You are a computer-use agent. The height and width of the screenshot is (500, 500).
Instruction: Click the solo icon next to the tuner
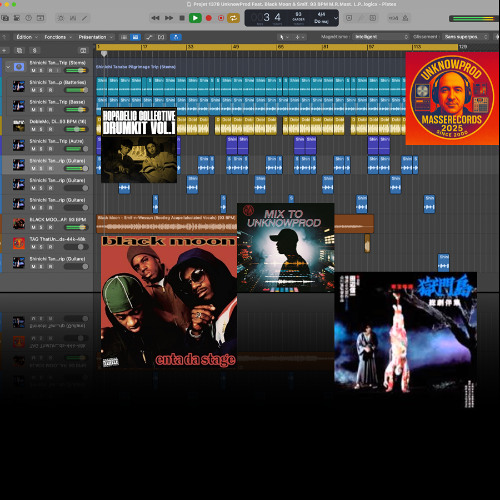[373, 18]
